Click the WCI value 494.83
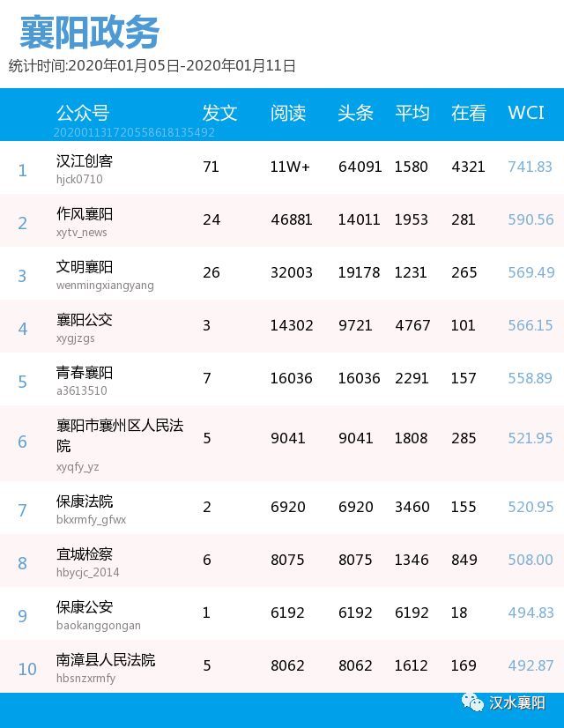Image resolution: width=564 pixels, height=728 pixels. [531, 613]
